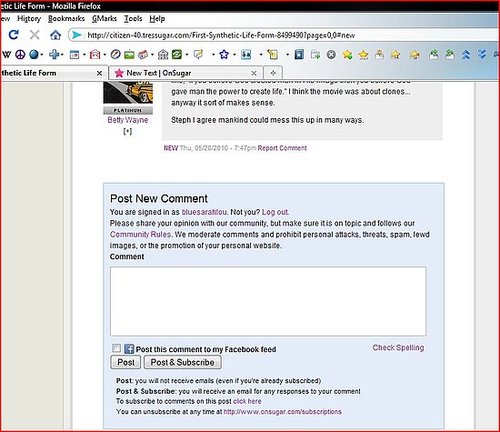Click the Post & Subscribe button

coord(182,362)
